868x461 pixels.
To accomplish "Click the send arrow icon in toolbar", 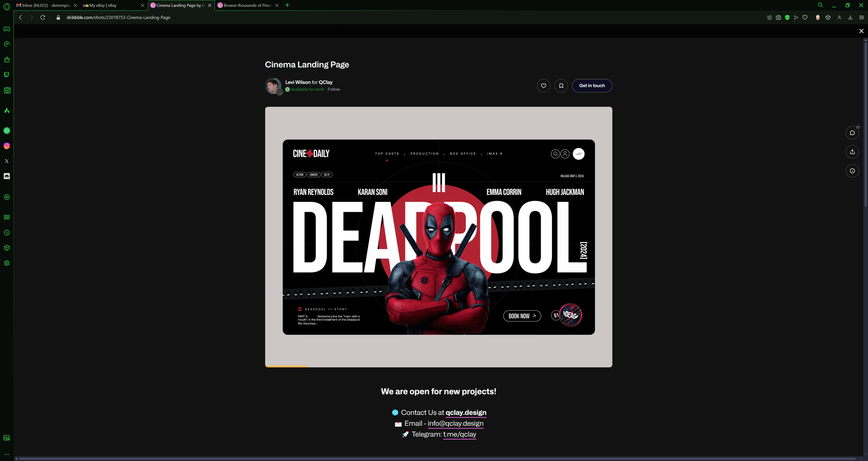I will pos(796,18).
